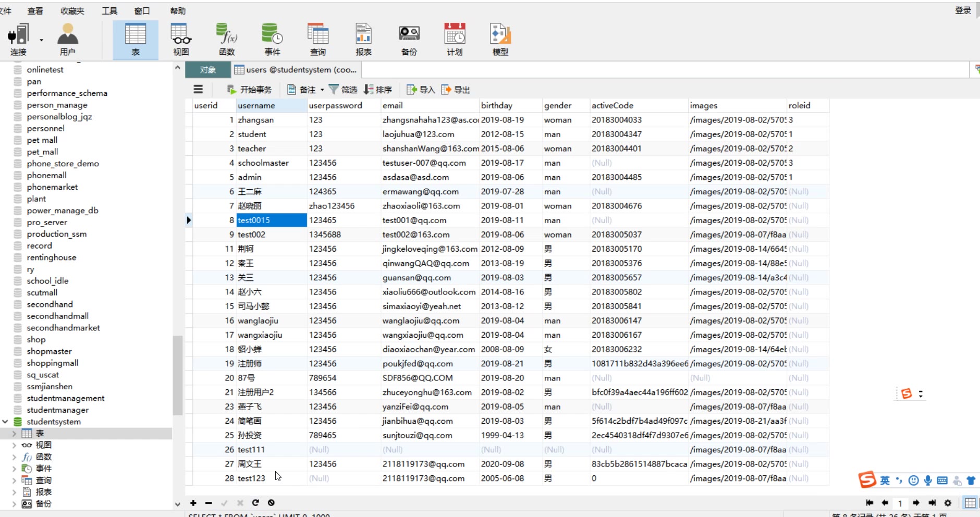
Task: Switch to the 对象 tab
Action: click(x=207, y=70)
